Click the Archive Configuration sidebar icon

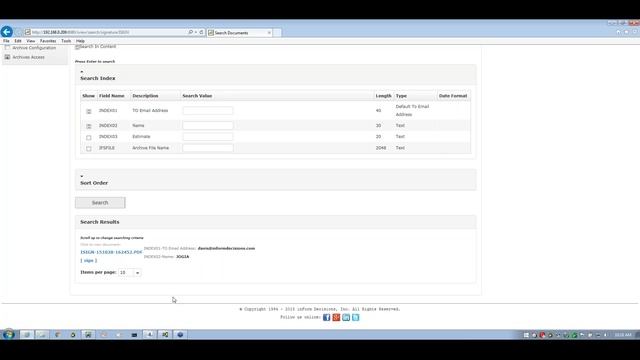tap(7, 48)
